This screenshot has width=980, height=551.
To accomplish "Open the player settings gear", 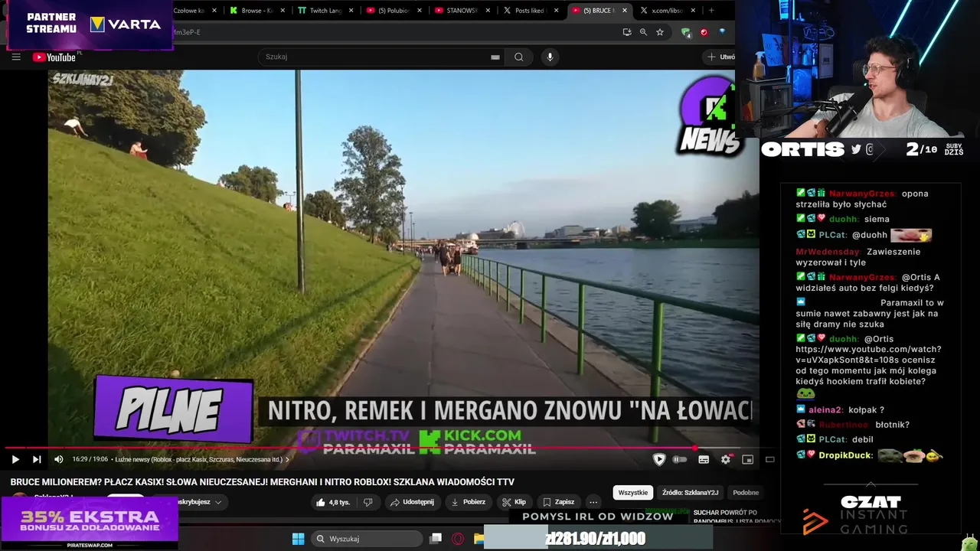I will [x=725, y=459].
